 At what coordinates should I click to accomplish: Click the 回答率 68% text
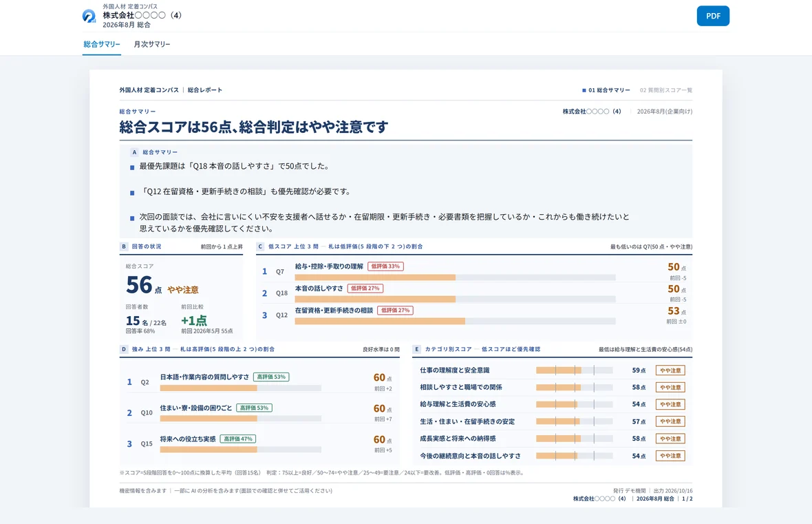(x=140, y=331)
